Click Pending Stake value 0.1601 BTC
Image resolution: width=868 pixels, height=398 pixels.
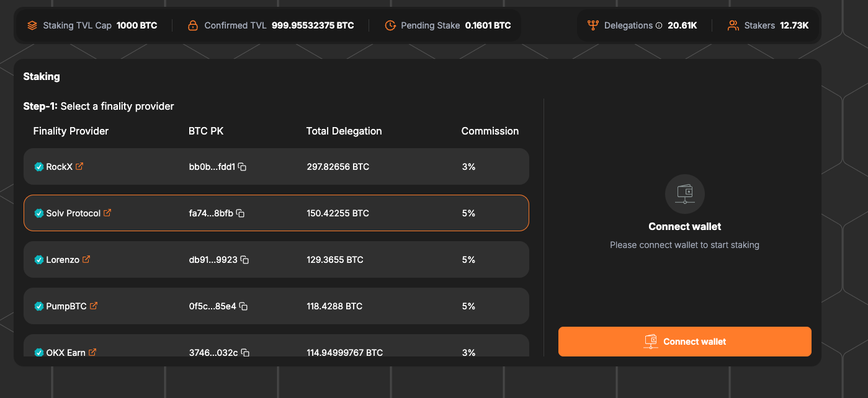coord(488,25)
